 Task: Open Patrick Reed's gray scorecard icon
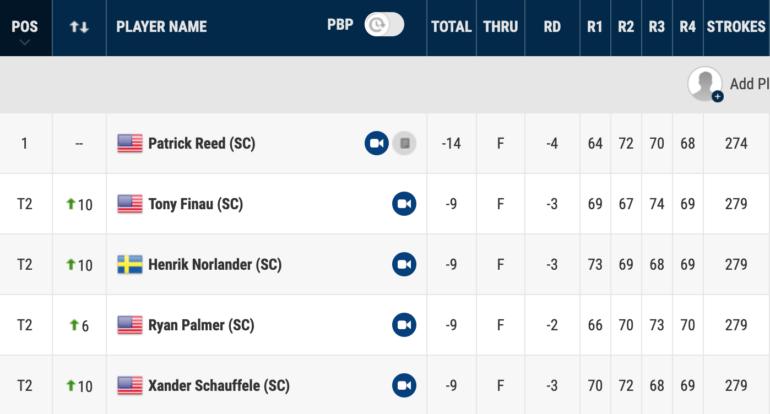point(405,143)
